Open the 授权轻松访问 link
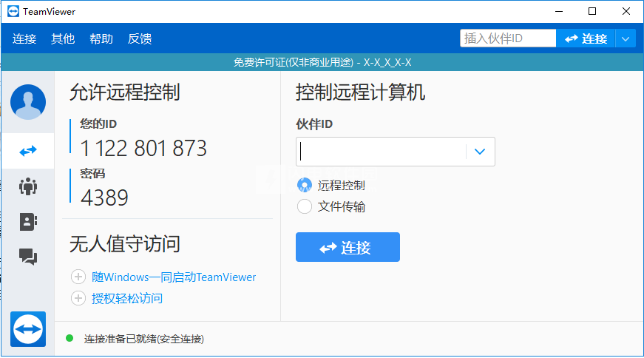644x358 pixels. point(127,298)
